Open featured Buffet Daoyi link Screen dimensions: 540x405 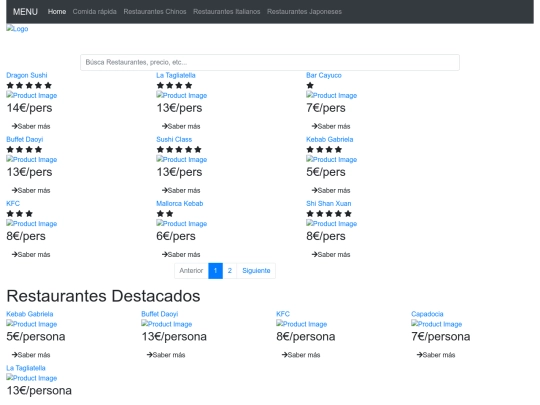coord(160,314)
